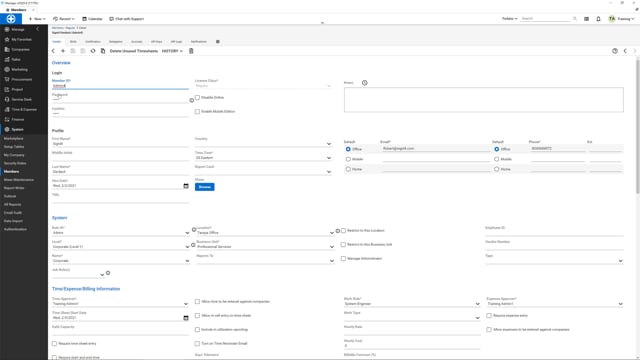640x360 pixels.
Task: Check Restrict to this Business Unit
Action: (x=343, y=244)
